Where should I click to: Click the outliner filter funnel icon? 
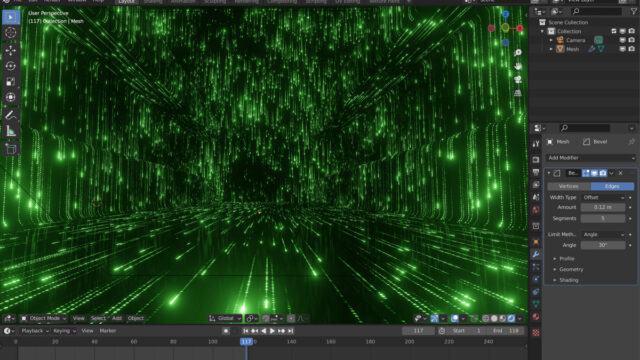[634, 11]
